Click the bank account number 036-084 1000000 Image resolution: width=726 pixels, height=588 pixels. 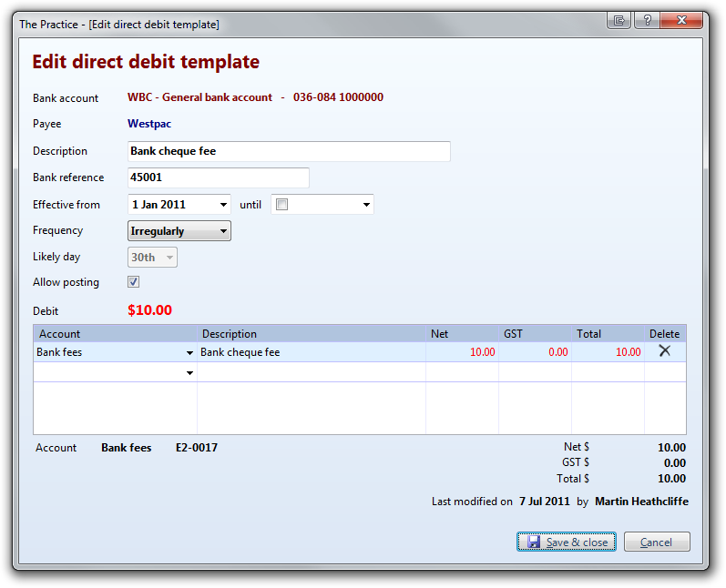point(338,97)
